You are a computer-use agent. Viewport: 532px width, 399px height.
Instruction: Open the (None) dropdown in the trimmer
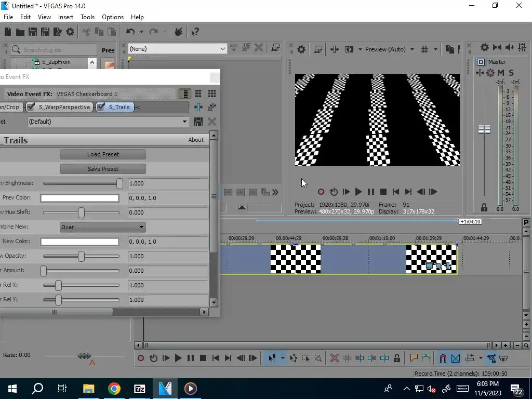coord(177,49)
